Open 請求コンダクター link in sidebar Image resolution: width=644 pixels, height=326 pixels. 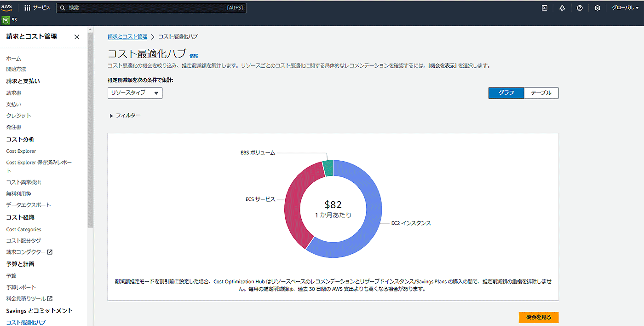coord(26,252)
